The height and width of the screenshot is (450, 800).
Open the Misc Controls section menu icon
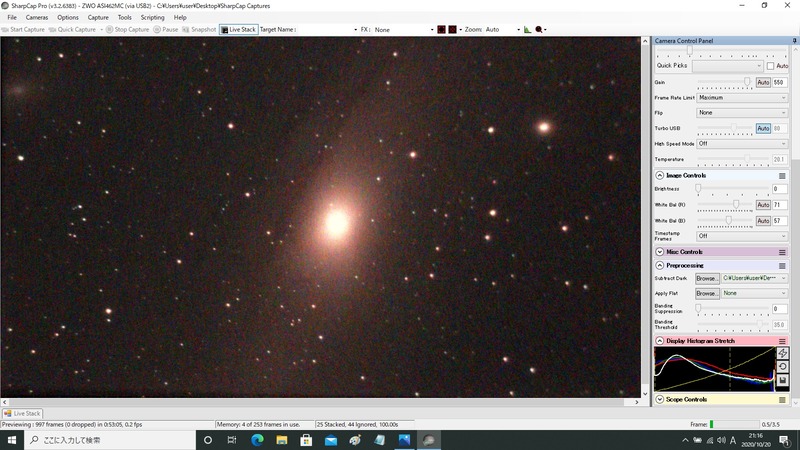click(782, 252)
